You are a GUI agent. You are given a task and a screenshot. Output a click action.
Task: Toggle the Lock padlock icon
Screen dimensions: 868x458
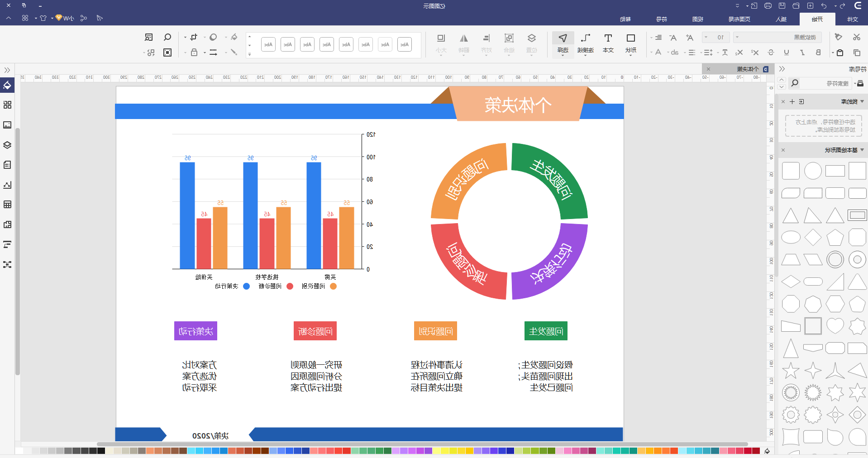click(x=194, y=52)
